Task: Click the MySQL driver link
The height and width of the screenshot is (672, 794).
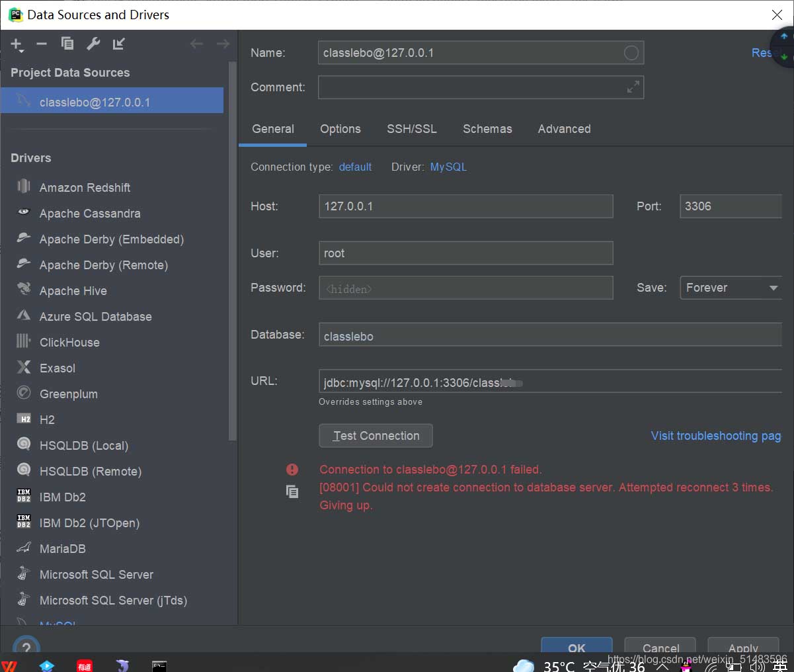Action: 448,167
